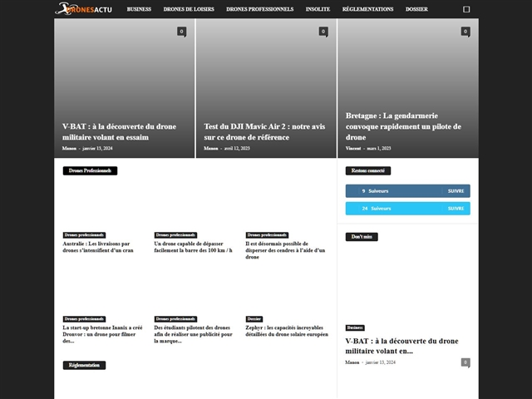Select category tag above Inanix article
This screenshot has width=532, height=399.
(x=84, y=319)
